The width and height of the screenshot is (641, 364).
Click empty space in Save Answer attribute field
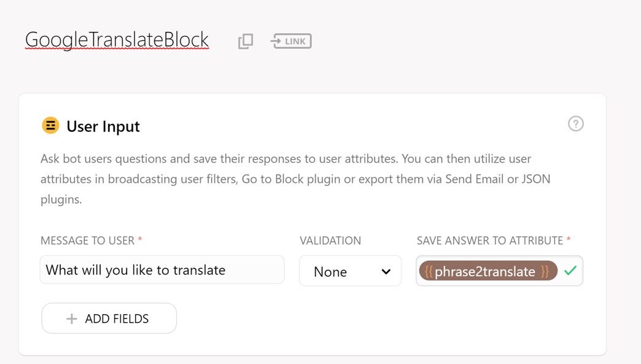561,280
